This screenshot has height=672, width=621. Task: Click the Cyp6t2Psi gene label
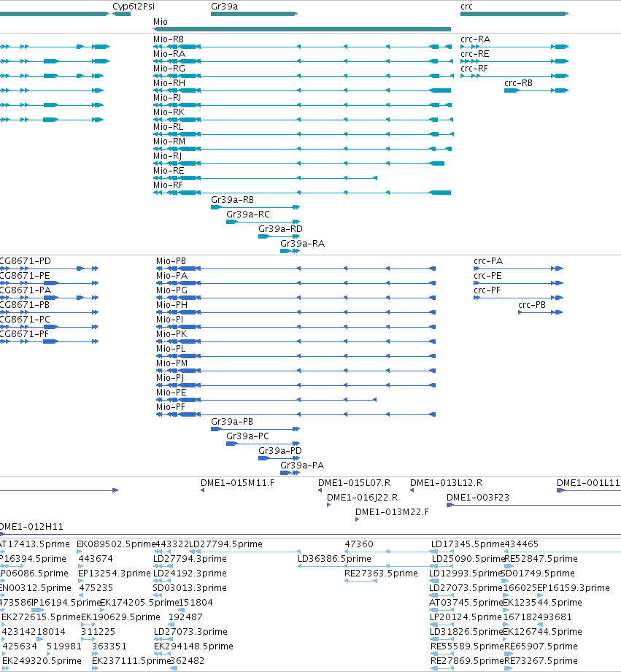point(134,7)
